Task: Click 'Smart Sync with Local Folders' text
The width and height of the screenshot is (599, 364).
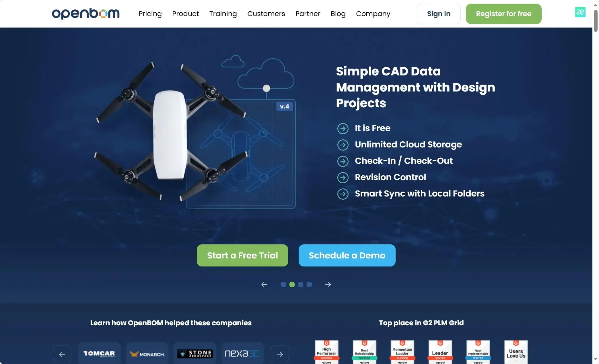Action: pyautogui.click(x=420, y=193)
